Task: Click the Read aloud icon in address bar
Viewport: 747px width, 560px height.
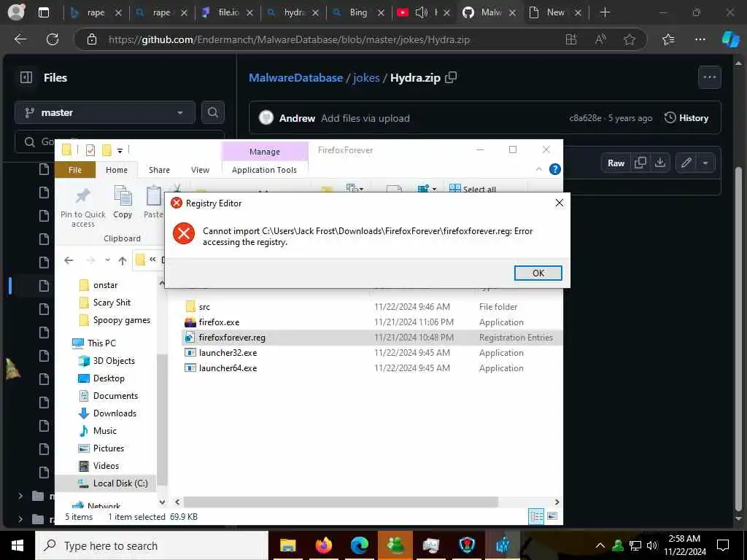Action: [x=600, y=39]
